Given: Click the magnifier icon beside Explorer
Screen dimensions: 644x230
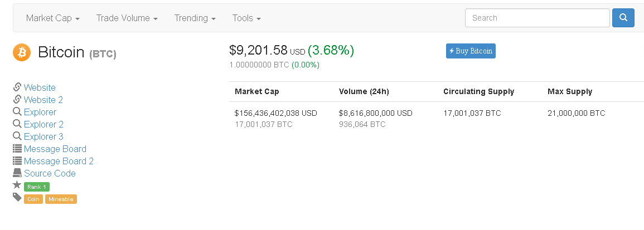Looking at the screenshot, I should click(17, 112).
